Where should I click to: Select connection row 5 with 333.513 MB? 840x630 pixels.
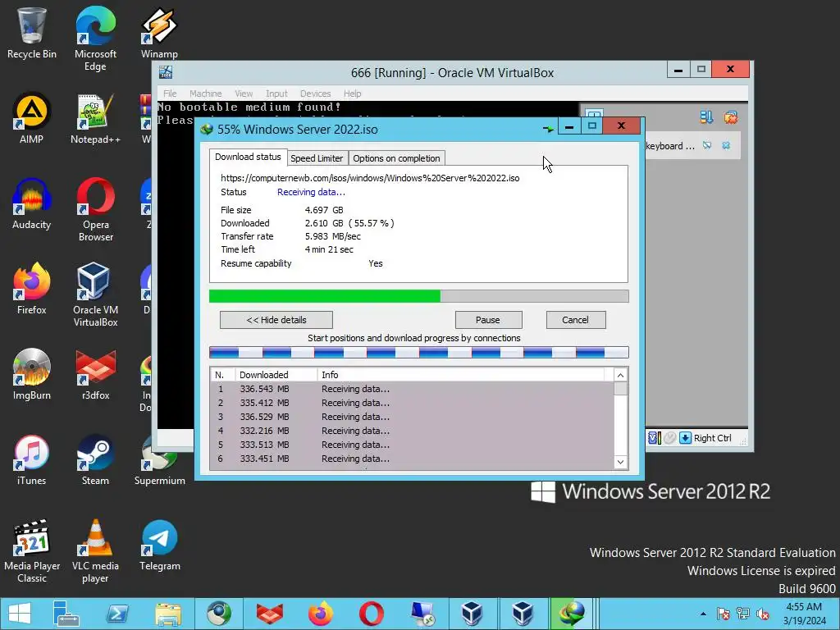pos(412,445)
